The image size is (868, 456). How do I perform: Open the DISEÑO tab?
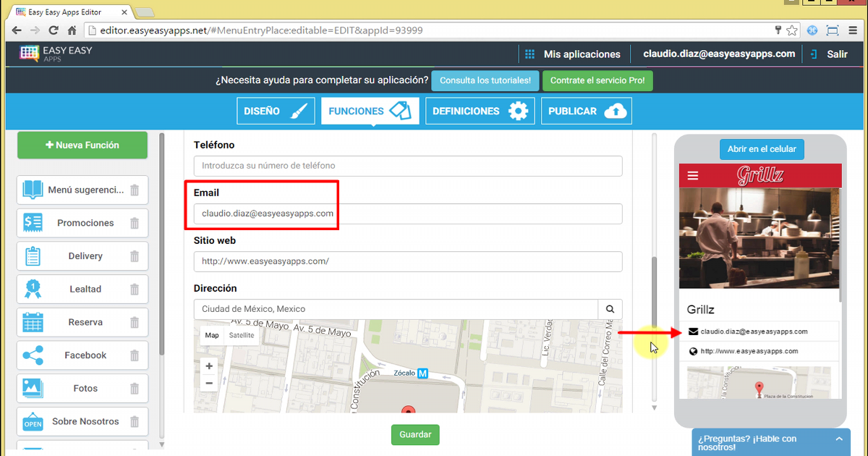point(276,111)
